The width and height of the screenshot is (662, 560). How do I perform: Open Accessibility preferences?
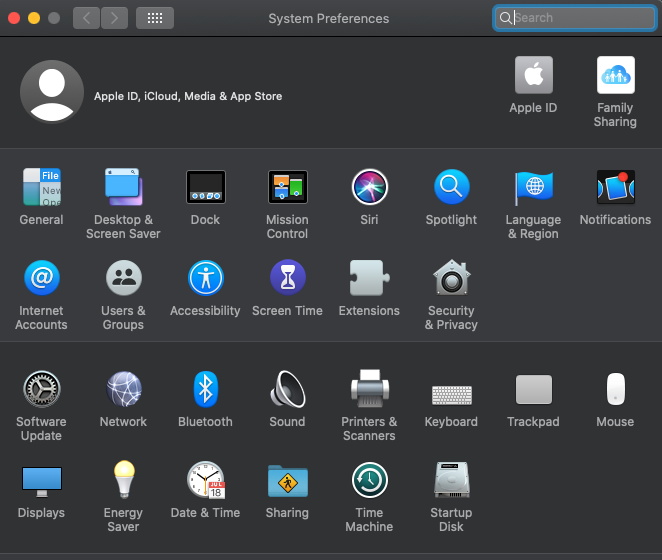(206, 278)
